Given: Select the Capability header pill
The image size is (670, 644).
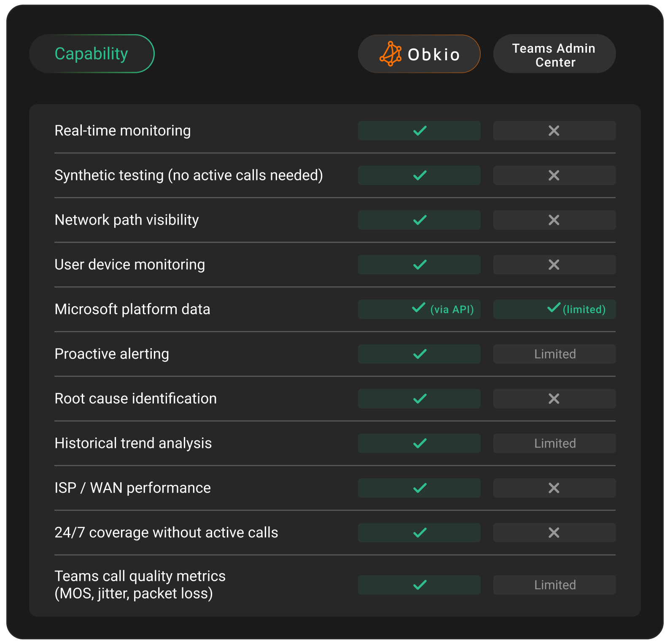Looking at the screenshot, I should click(x=92, y=54).
